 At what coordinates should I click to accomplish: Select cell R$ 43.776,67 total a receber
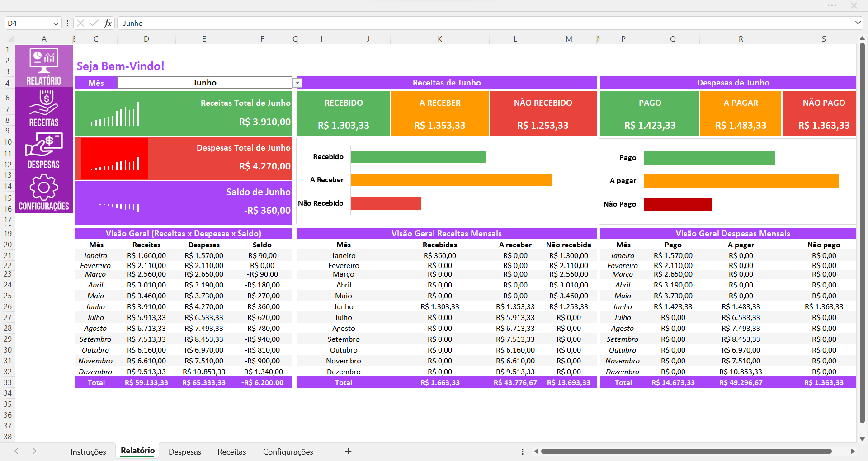point(515,382)
